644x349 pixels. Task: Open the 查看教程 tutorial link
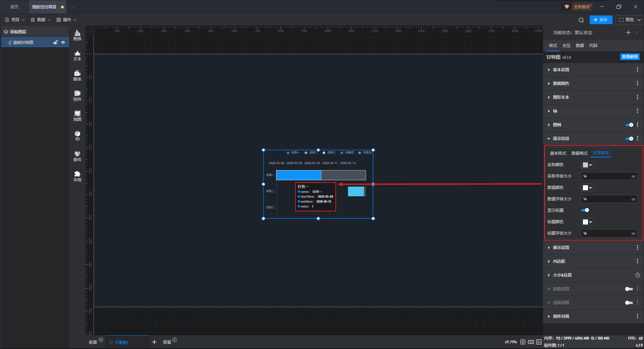630,57
